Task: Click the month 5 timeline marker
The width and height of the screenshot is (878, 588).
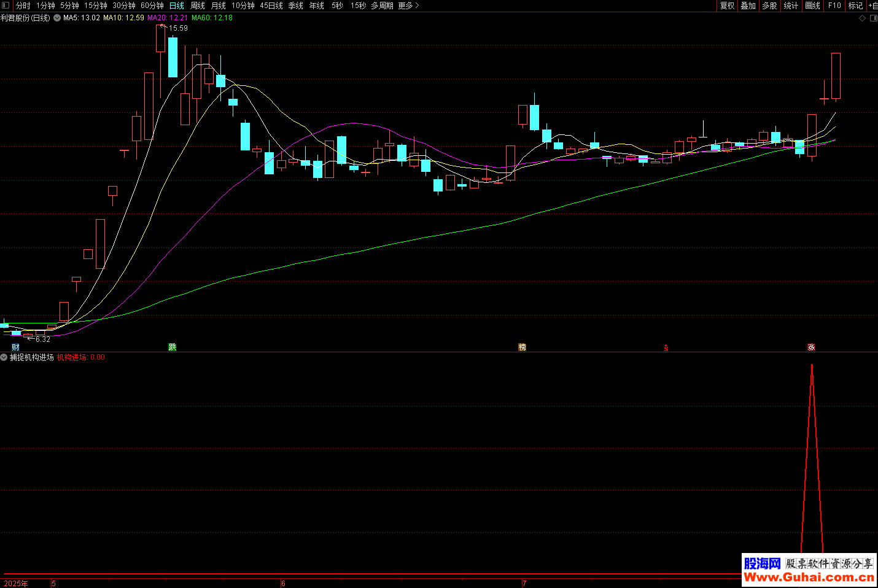Action: [54, 584]
